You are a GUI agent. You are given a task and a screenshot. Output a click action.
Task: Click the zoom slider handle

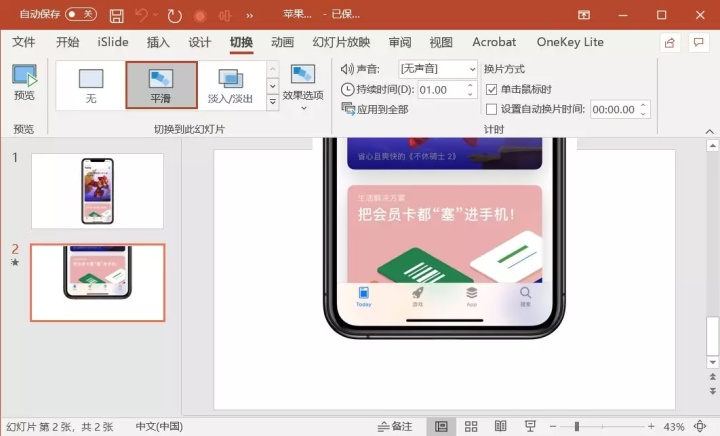576,427
